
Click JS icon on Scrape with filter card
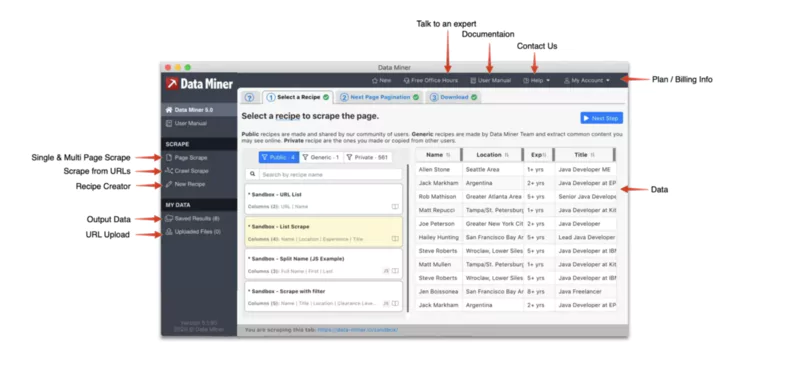386,303
